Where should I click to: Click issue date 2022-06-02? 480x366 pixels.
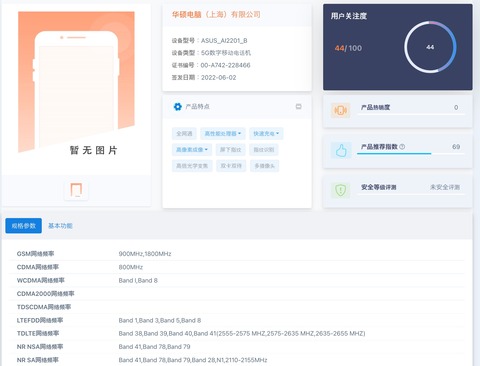pos(218,77)
